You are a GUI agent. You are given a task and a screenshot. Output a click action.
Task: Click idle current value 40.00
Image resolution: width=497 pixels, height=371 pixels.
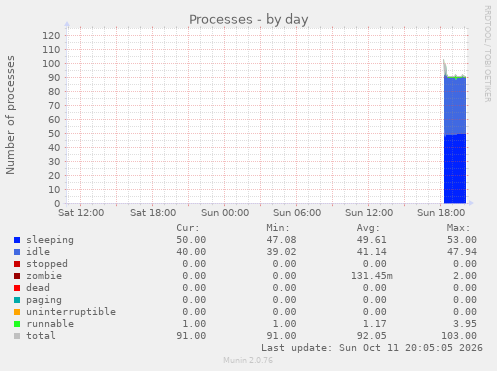click(191, 252)
